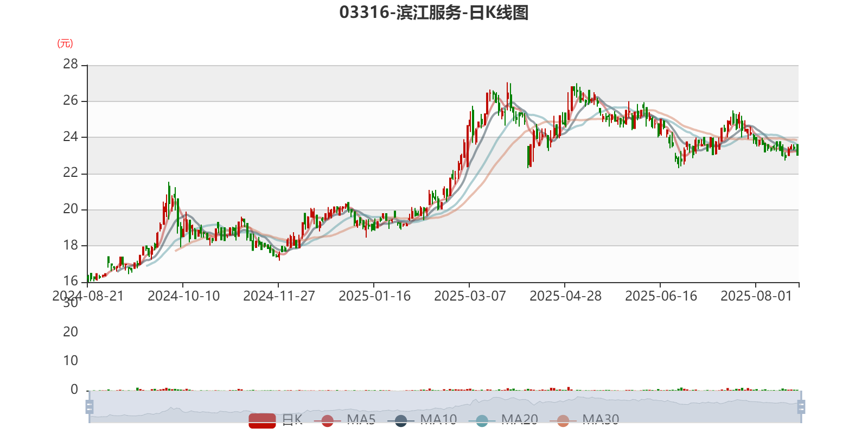
Task: Click the 2024-10-10 date axis label
Action: [183, 296]
